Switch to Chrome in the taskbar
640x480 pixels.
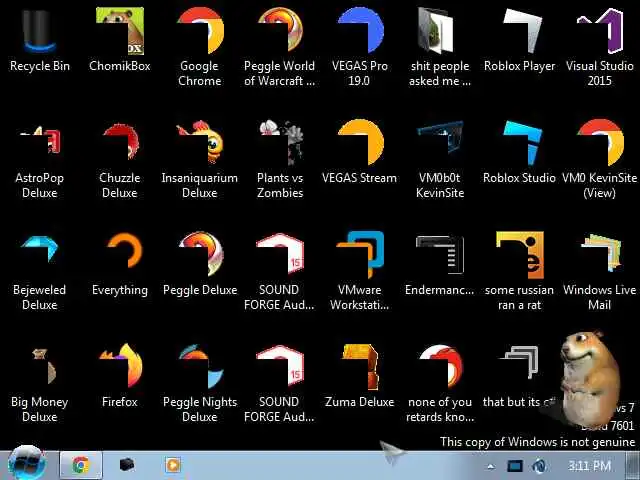(81, 465)
